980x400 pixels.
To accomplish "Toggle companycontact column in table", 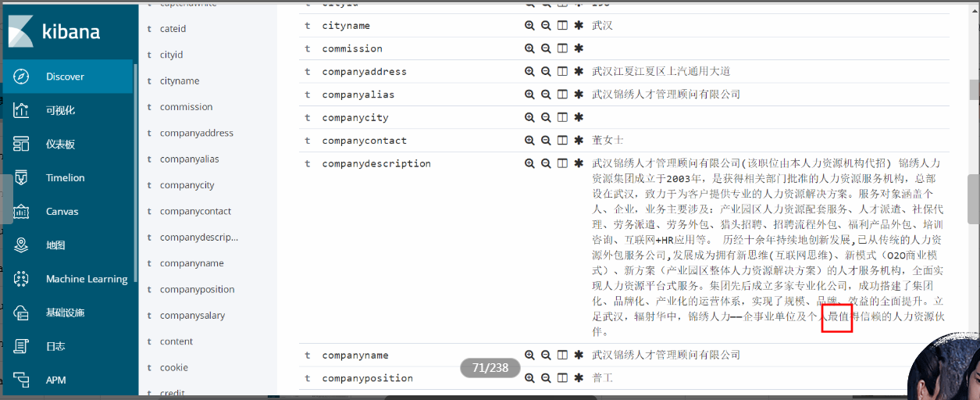I will click(562, 140).
